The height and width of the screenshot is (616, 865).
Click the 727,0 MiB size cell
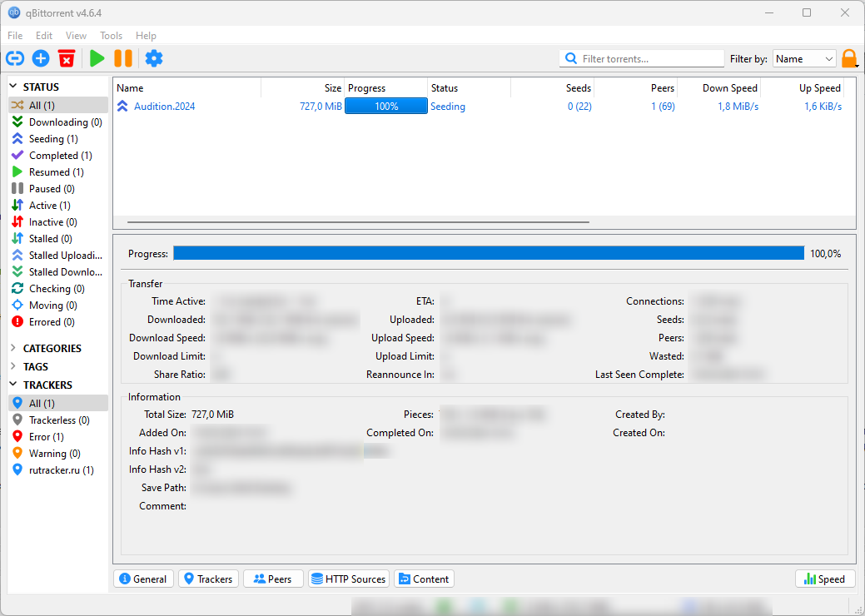(321, 107)
